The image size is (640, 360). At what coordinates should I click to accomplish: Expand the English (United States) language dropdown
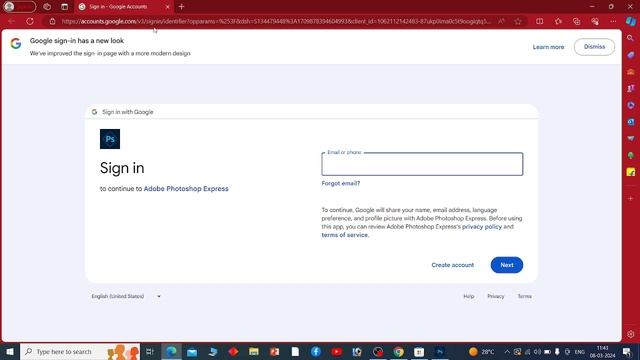[126, 296]
